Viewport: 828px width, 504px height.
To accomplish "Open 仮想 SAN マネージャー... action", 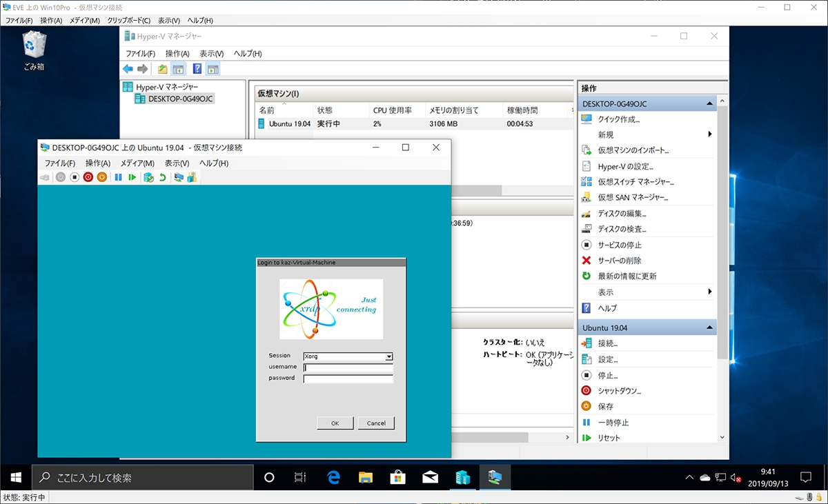I will [x=633, y=197].
